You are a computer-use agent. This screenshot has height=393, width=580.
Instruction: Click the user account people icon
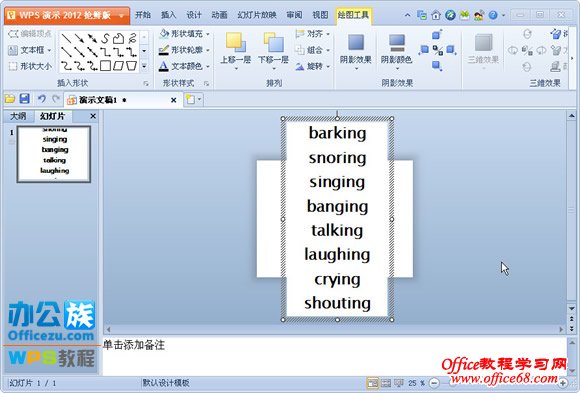coord(479,15)
